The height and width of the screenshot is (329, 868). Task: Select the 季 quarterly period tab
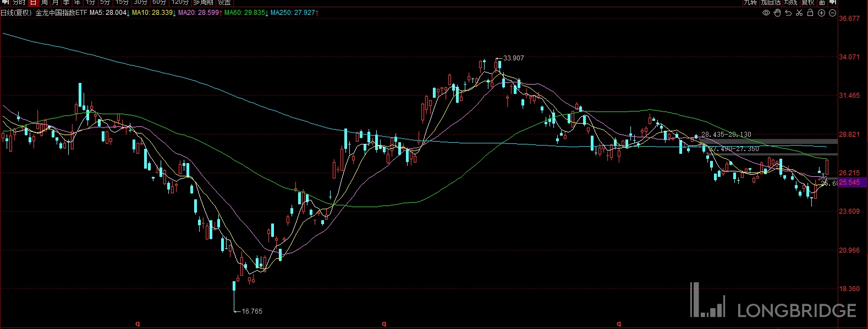pyautogui.click(x=66, y=2)
